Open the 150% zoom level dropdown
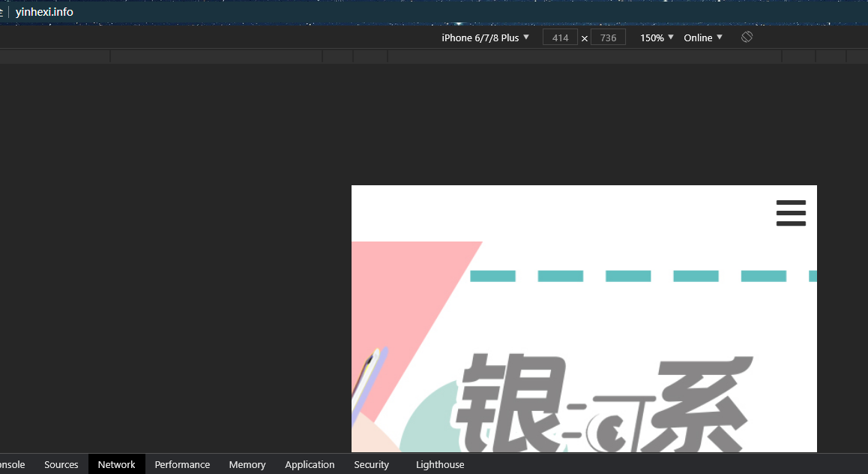Viewport: 868px width, 474px height. pos(655,37)
